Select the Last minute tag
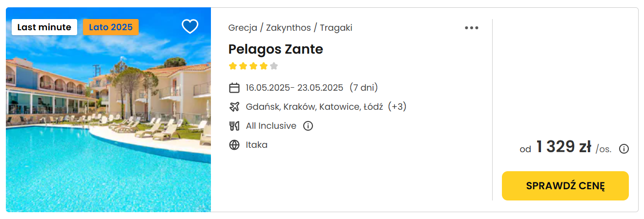The image size is (644, 219). pyautogui.click(x=44, y=27)
